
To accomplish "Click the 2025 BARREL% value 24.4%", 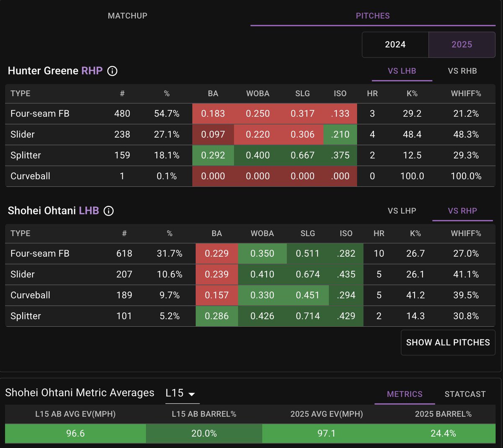I will coord(443,433).
